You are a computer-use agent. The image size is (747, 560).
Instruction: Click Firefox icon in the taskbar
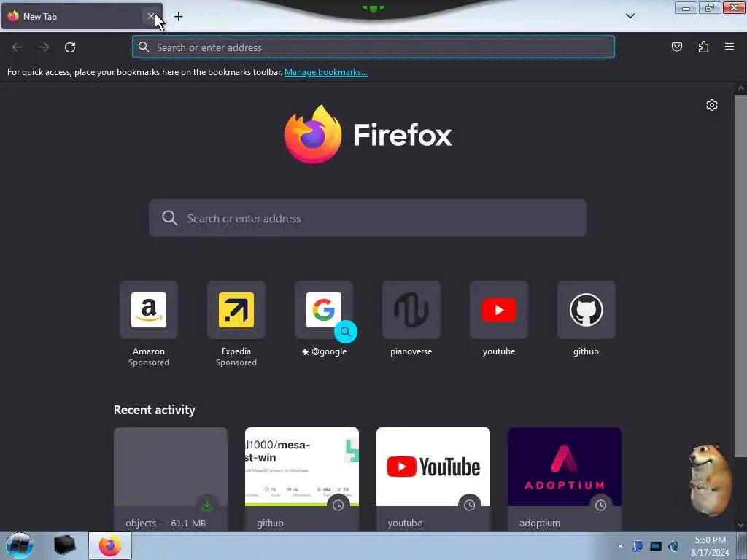point(110,545)
